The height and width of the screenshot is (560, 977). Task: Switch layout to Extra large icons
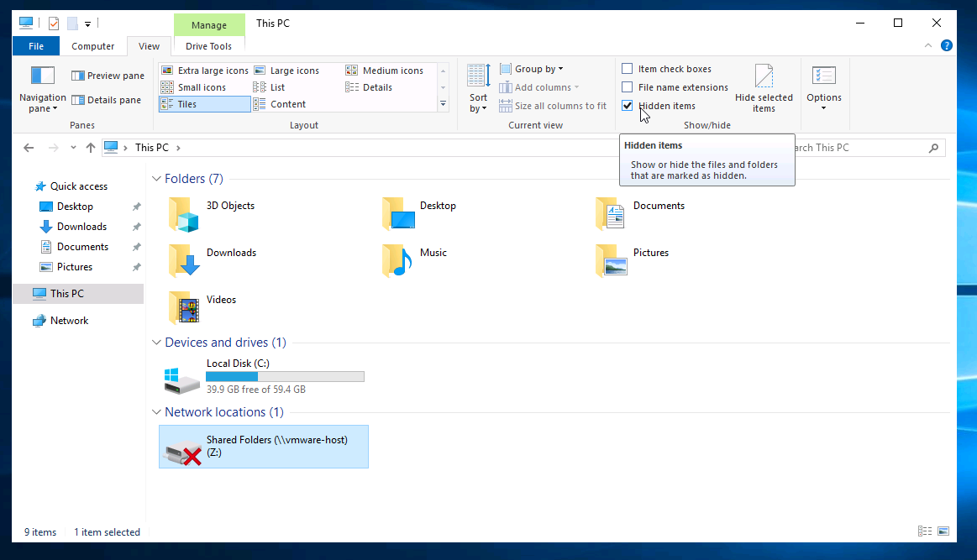204,71
